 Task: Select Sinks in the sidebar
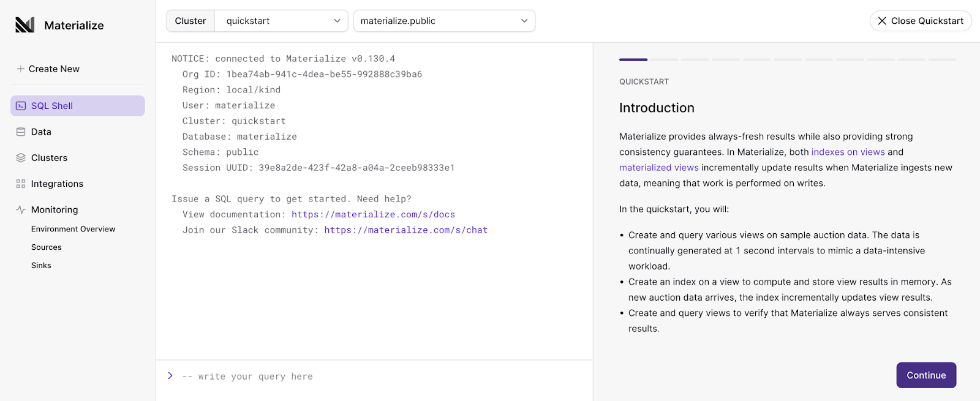(x=41, y=266)
